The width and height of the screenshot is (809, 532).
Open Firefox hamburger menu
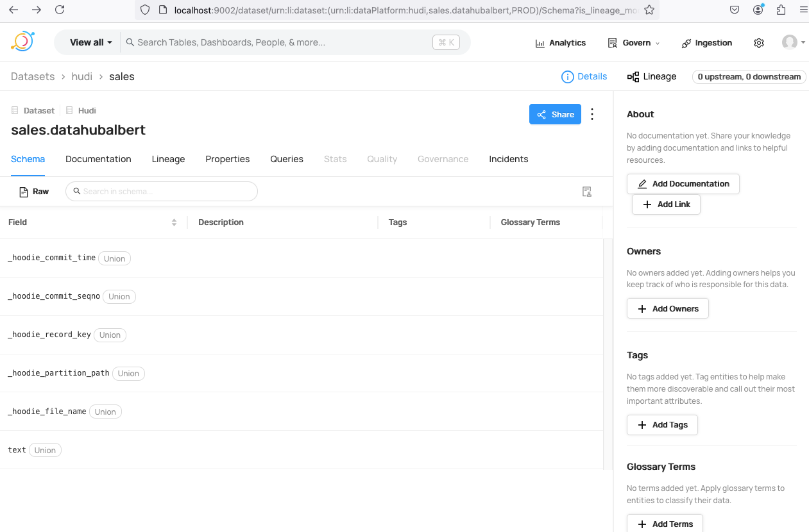[804, 10]
